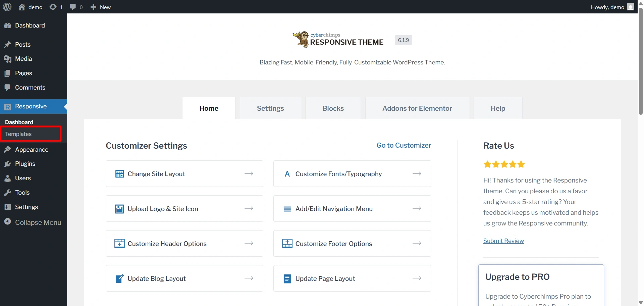The height and width of the screenshot is (306, 644).
Task: Click the Change Site Layout icon
Action: point(119,174)
